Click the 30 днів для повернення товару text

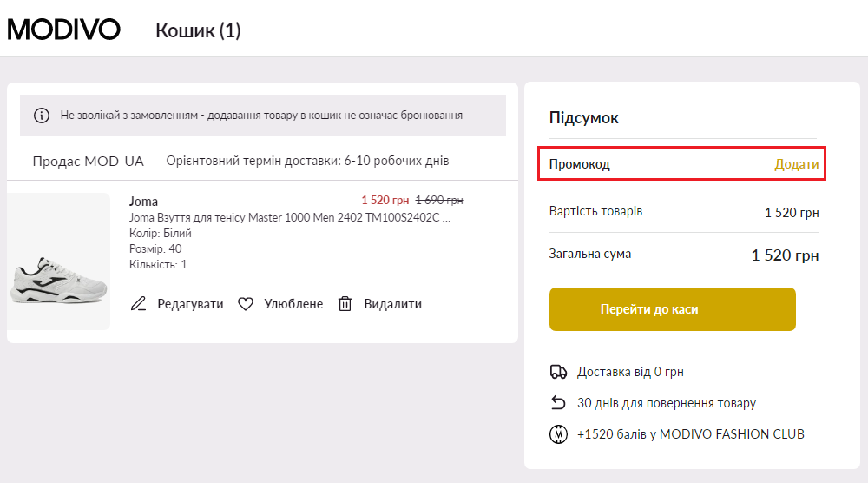[667, 403]
